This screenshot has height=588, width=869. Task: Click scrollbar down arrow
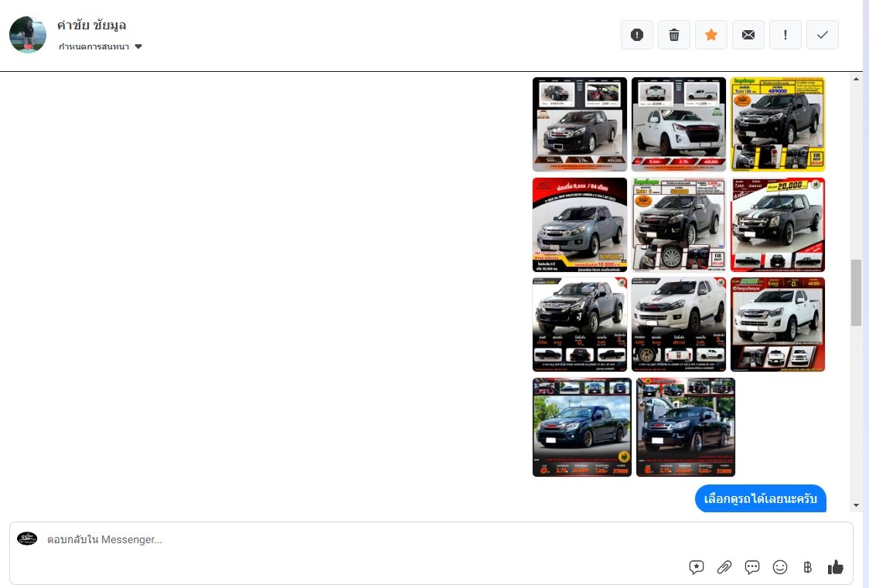pyautogui.click(x=857, y=505)
